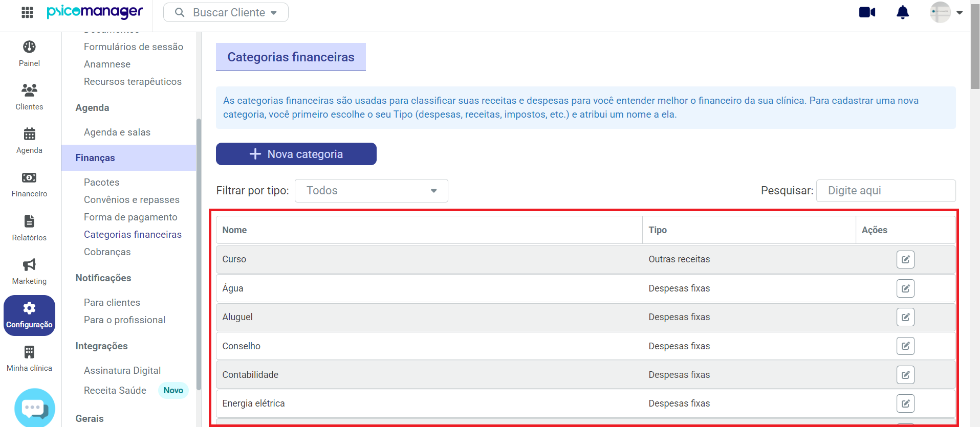Open the Agenda calendar section
This screenshot has height=427, width=980.
[x=29, y=141]
